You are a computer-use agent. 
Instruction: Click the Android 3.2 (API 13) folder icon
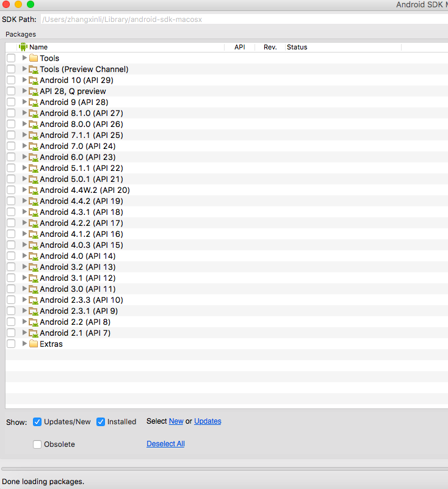pyautogui.click(x=34, y=267)
